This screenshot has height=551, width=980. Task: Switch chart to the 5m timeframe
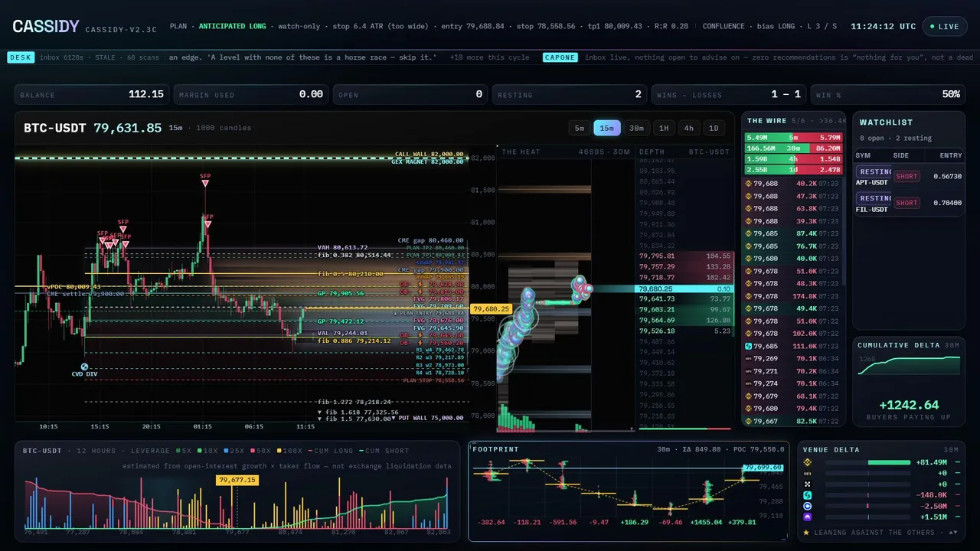point(580,128)
